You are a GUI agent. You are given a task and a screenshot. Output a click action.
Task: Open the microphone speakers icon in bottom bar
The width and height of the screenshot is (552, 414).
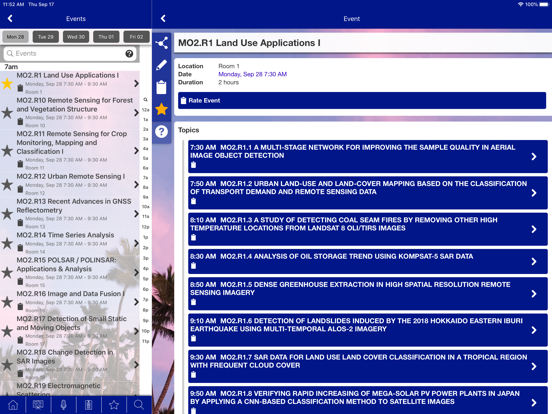click(63, 405)
